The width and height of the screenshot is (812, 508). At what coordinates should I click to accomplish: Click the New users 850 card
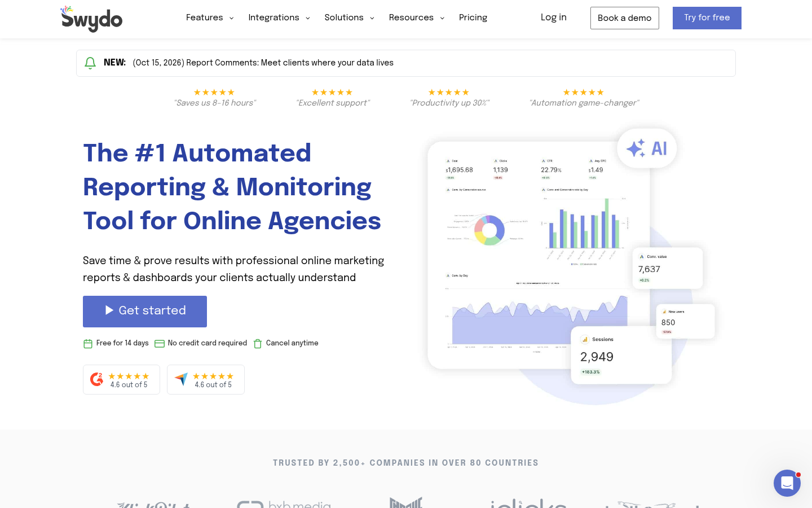pos(686,321)
